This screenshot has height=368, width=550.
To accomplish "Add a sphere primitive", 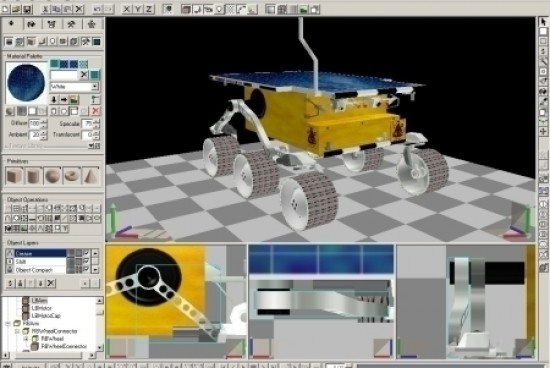I will coord(52,175).
